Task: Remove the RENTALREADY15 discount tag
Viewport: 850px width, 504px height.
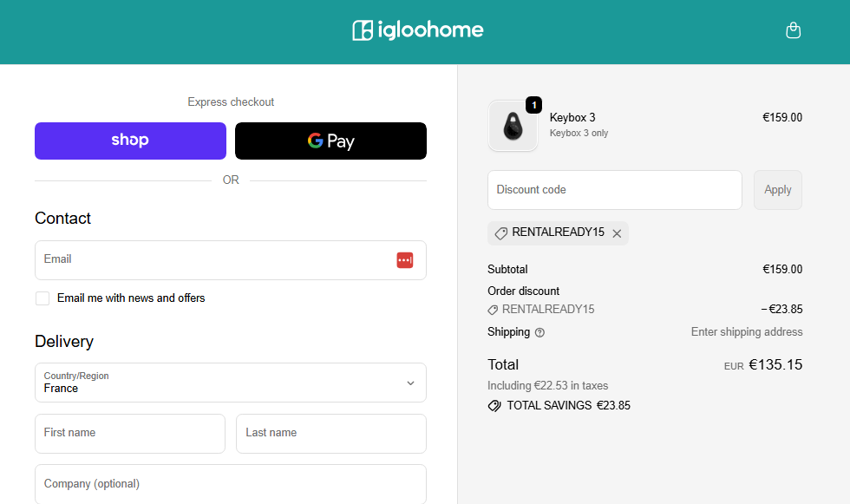Action: click(617, 233)
